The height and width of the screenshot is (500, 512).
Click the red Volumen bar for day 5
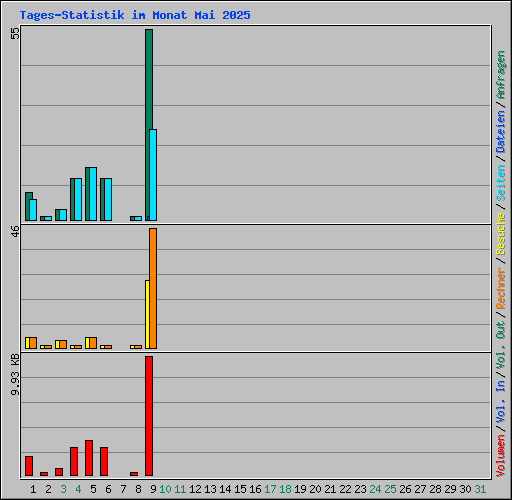[89, 458]
